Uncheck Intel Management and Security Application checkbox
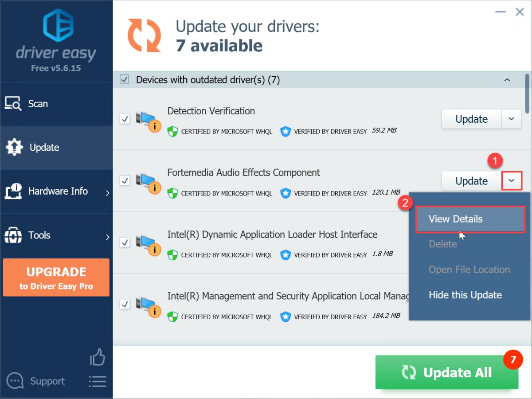Viewport: 532px width, 399px height. point(125,304)
